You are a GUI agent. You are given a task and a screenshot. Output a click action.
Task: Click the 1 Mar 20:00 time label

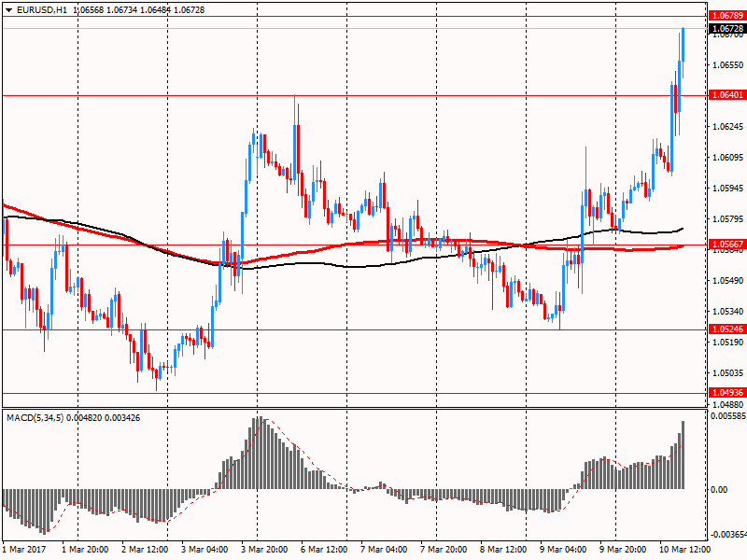(85, 550)
